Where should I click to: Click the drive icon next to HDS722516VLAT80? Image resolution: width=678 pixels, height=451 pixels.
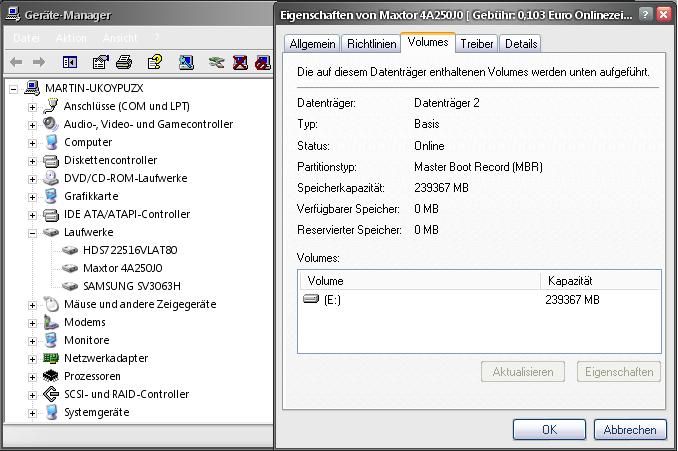(70, 250)
